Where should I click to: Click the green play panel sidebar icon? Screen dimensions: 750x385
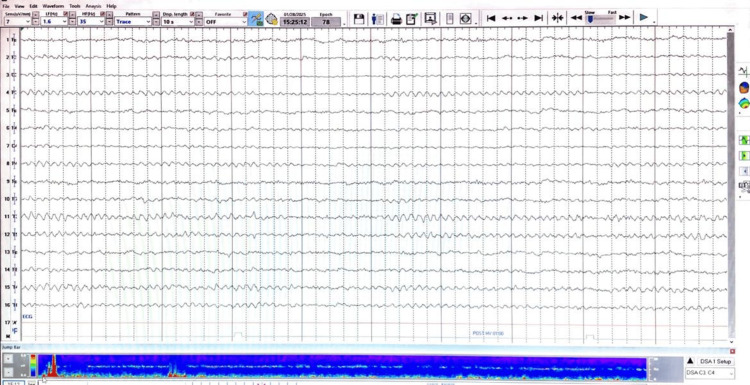(x=744, y=156)
